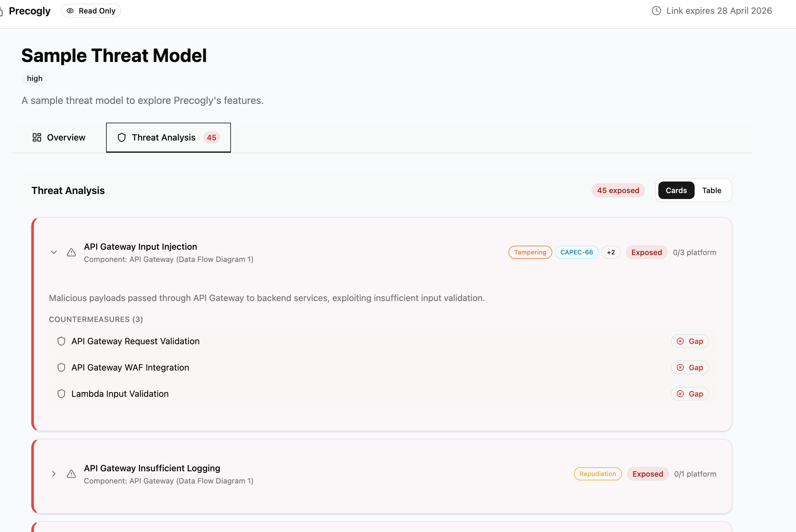Image resolution: width=796 pixels, height=532 pixels.
Task: Click the Gap x-circle icon for Request Validation
Action: tap(680, 341)
